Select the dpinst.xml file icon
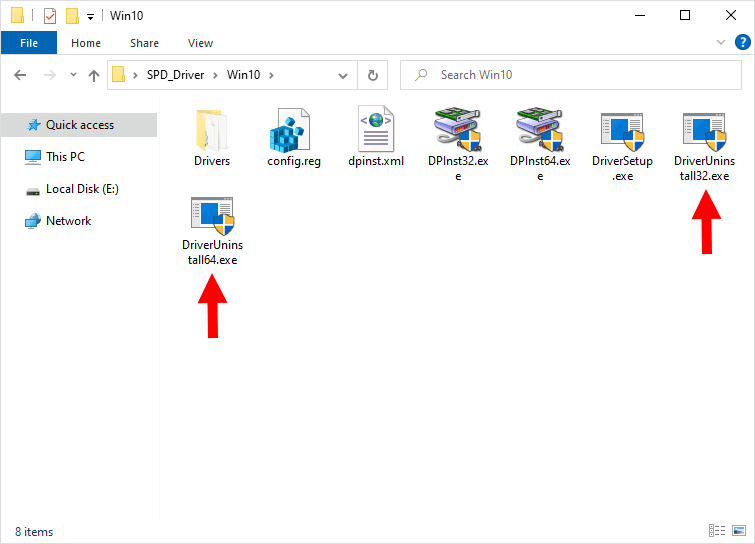Screen dimensions: 755x544 (376, 129)
